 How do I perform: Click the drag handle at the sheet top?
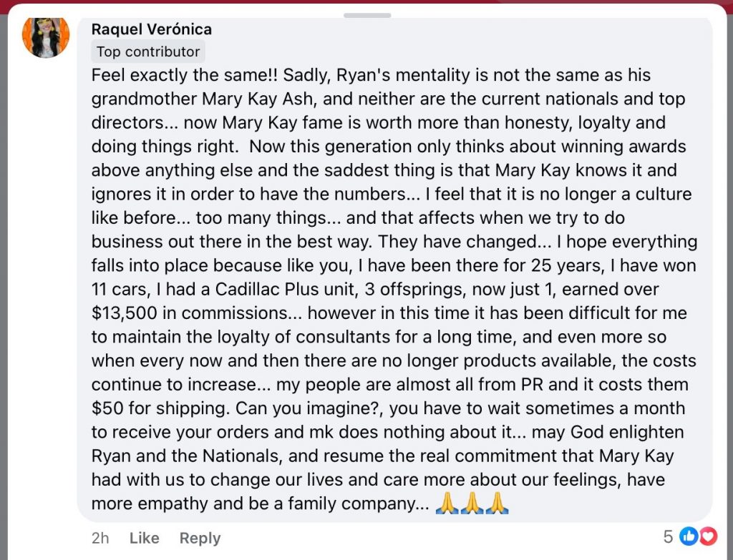pos(366,15)
